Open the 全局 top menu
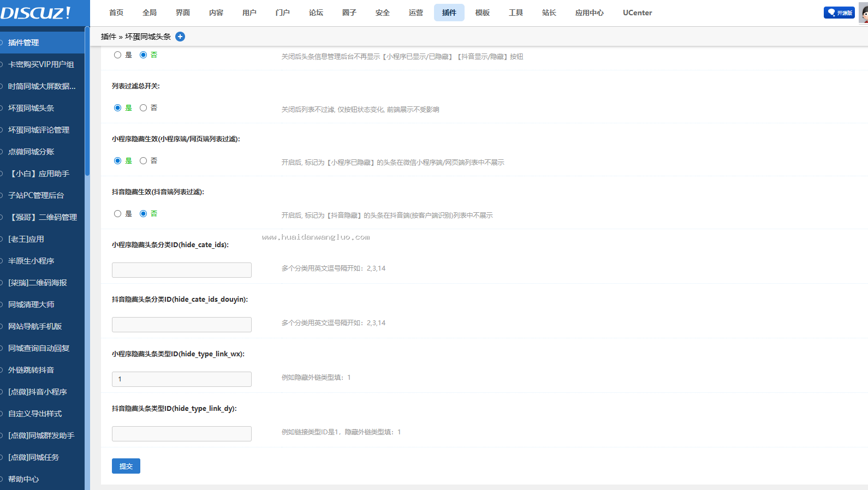This screenshot has height=490, width=868. 150,13
